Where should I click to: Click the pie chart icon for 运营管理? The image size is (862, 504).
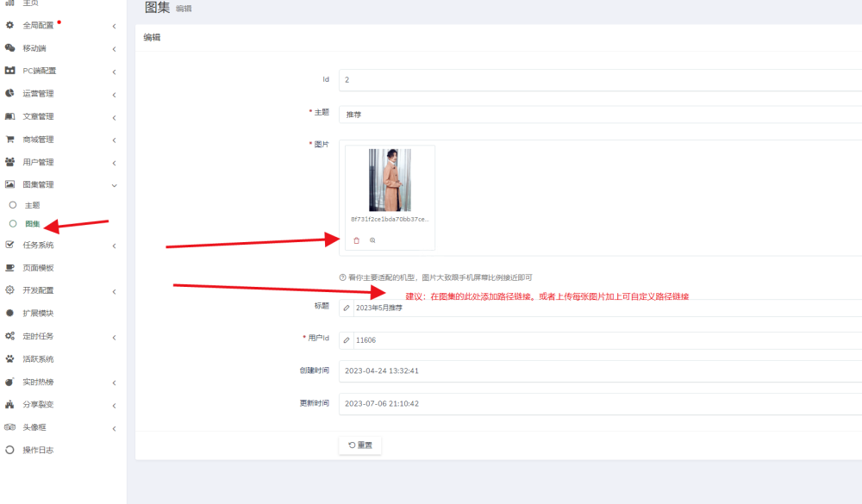pyautogui.click(x=10, y=94)
